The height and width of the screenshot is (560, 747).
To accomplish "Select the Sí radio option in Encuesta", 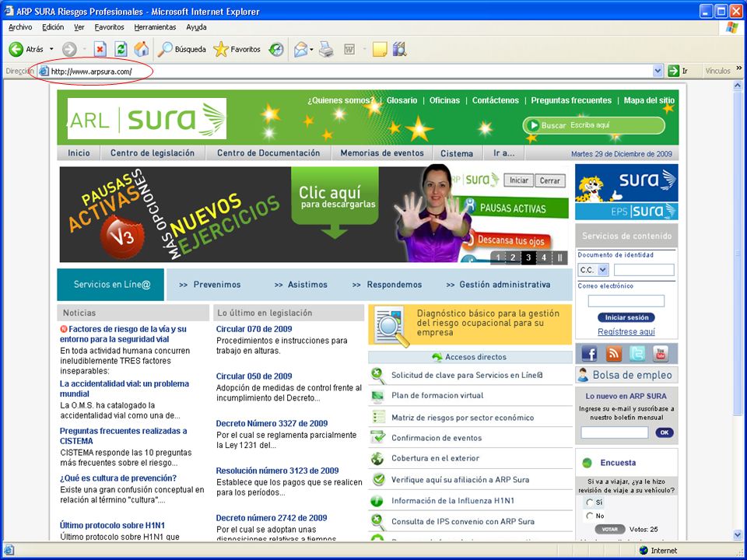I will click(x=590, y=502).
